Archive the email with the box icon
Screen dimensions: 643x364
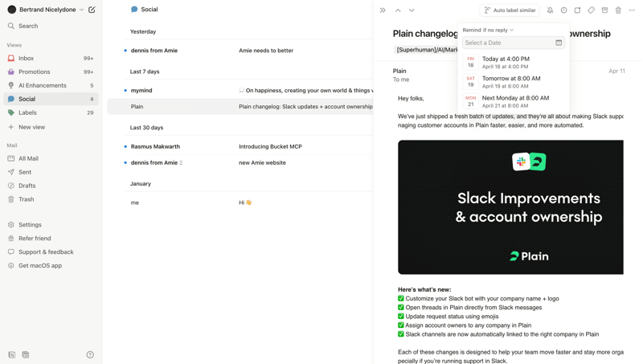point(604,10)
